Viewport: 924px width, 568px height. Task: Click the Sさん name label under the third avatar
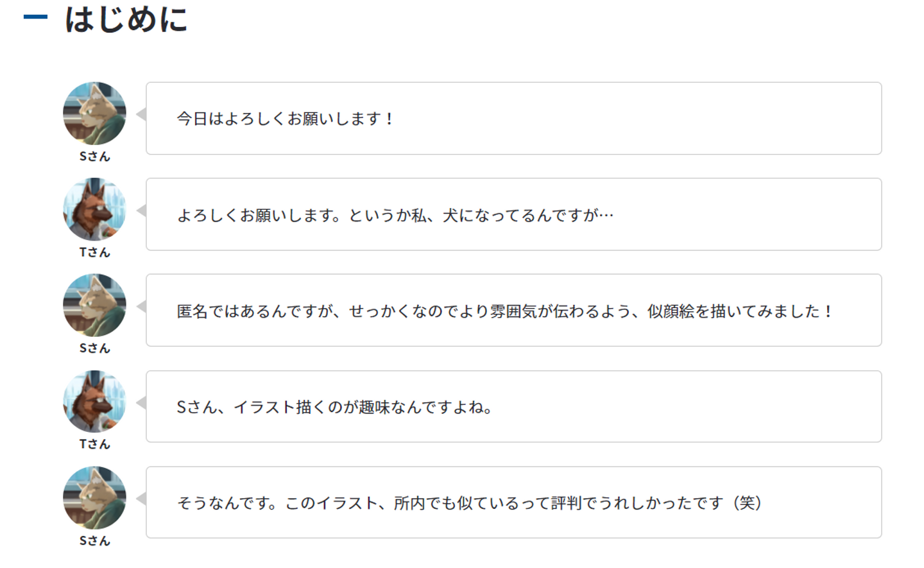pyautogui.click(x=94, y=349)
